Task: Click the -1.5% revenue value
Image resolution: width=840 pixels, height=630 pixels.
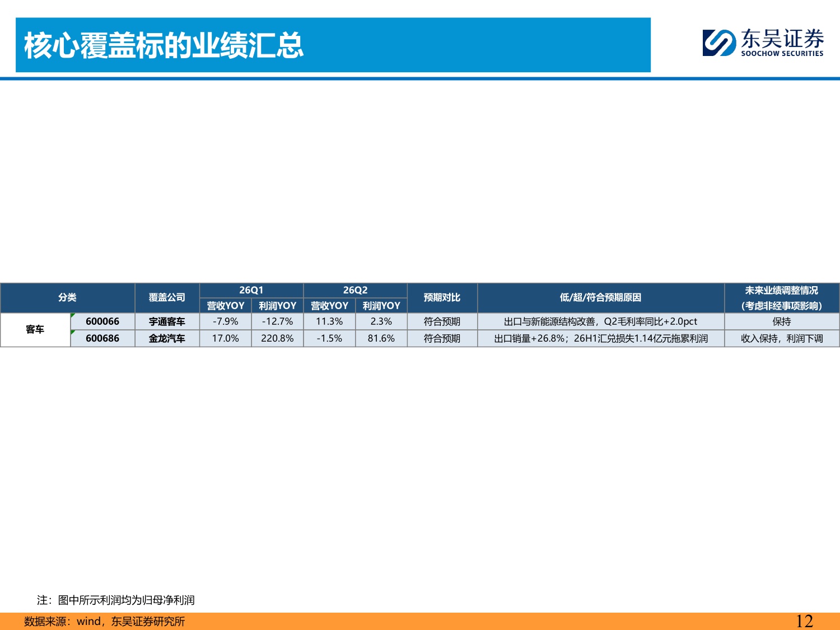Action: coord(329,338)
